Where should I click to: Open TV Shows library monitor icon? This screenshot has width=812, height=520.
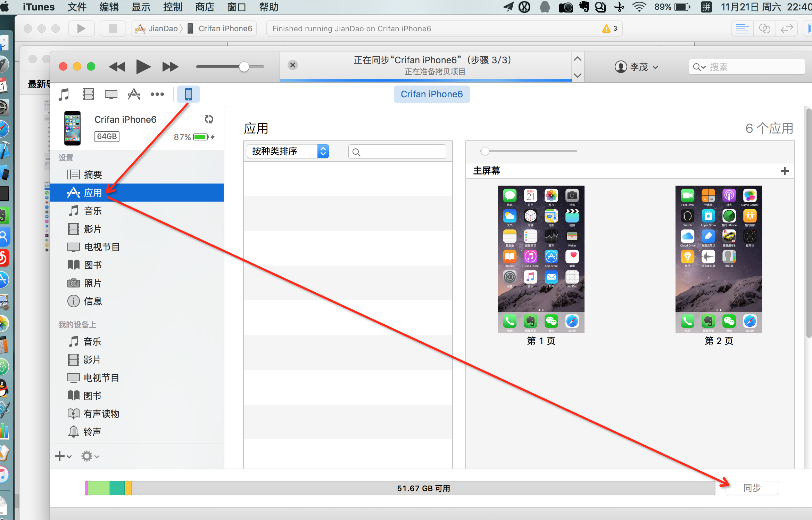111,94
